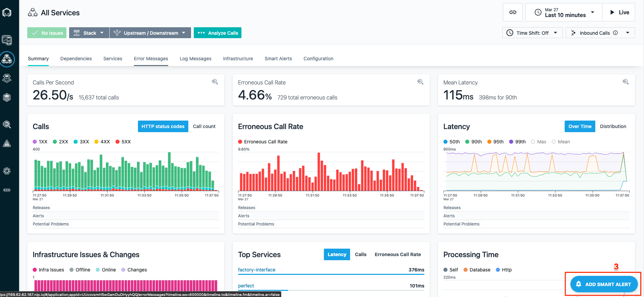The width and height of the screenshot is (644, 297).
Task: Switch to the Summary tab
Action: click(38, 59)
